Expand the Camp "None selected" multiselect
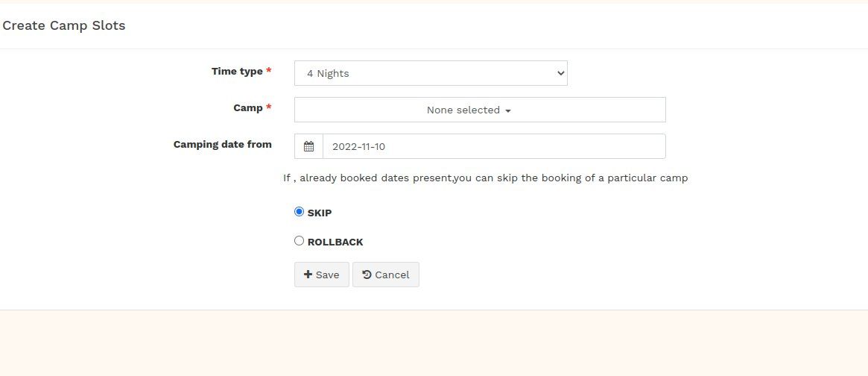868x376 pixels. [x=480, y=110]
